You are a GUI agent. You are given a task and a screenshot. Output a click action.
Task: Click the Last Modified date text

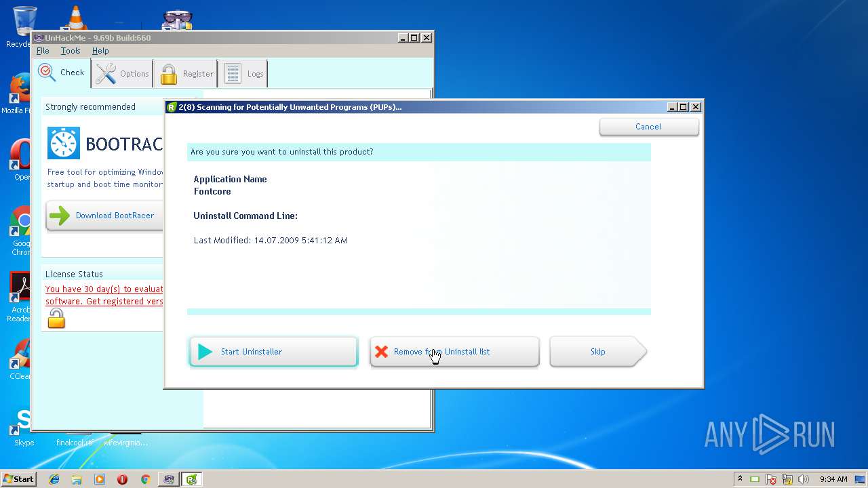(x=271, y=241)
